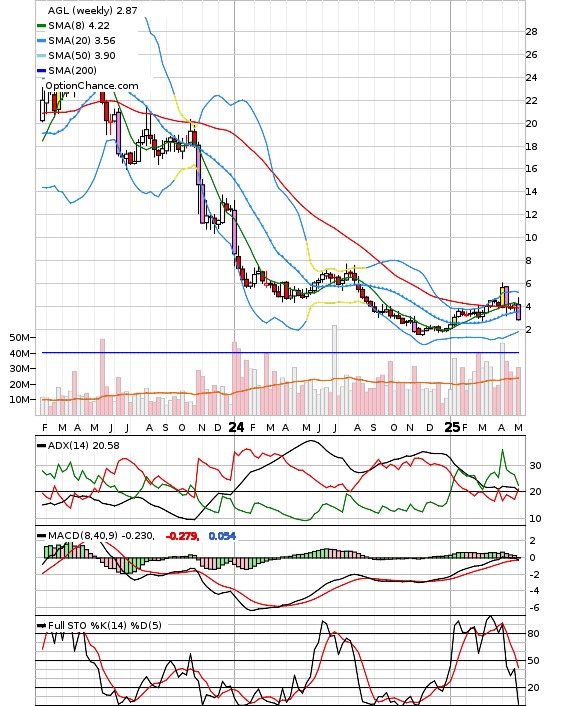Click the 50M volume axis label
Screen dimensions: 566x706
[19, 338]
